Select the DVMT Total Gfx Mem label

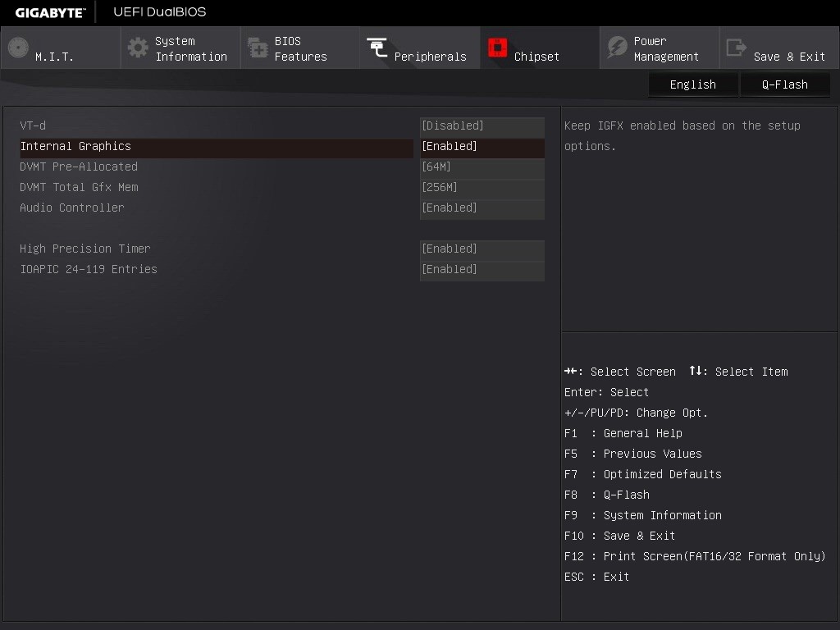(x=79, y=188)
